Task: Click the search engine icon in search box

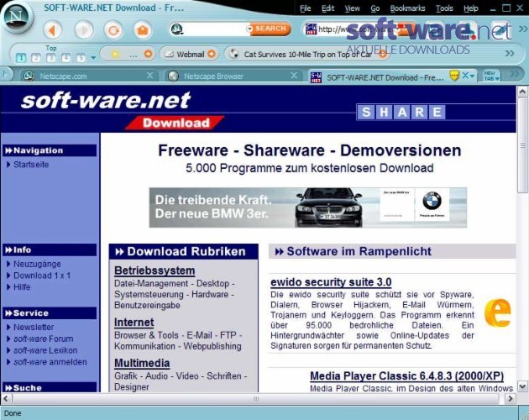Action: tap(177, 29)
